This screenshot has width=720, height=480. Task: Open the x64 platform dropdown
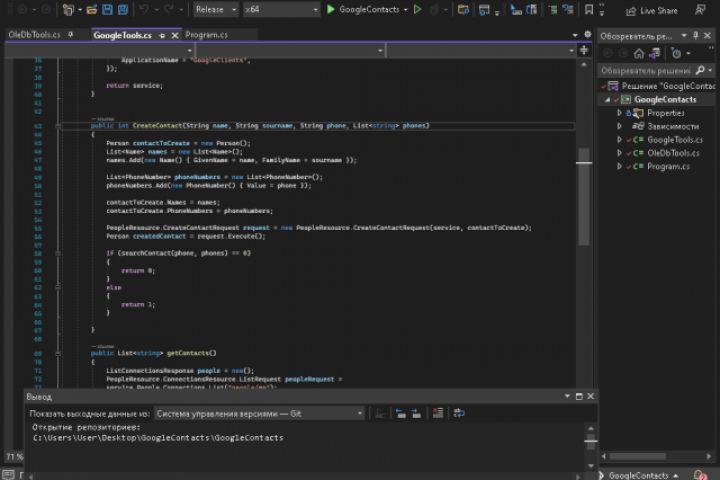pos(281,9)
